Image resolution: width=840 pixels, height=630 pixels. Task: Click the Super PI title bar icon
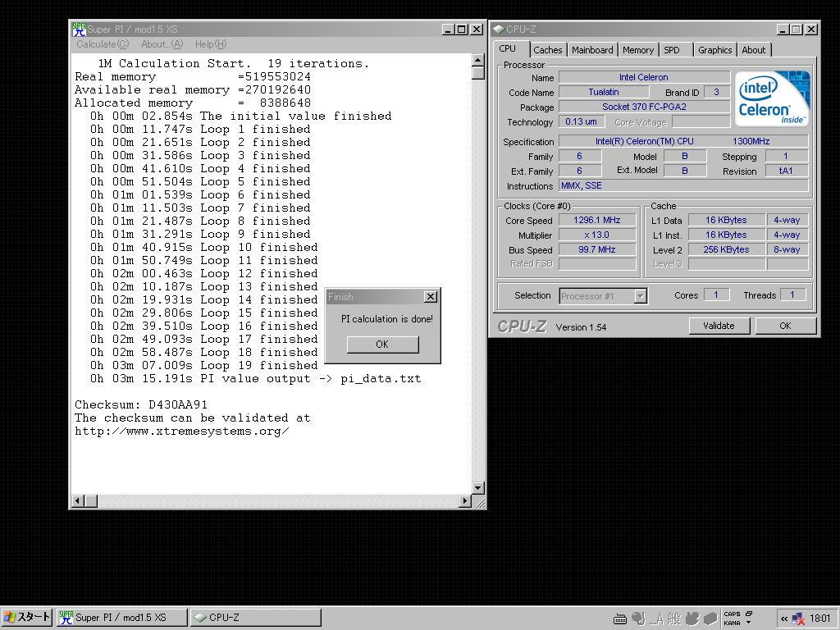point(80,30)
